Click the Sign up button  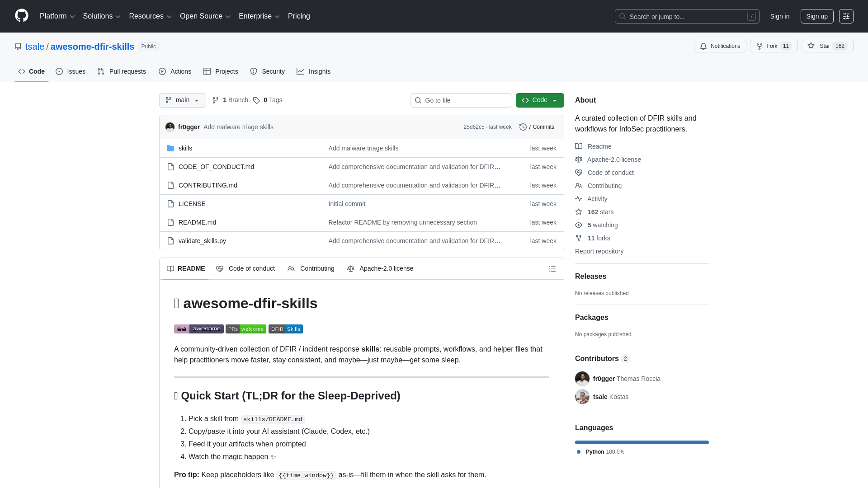817,16
